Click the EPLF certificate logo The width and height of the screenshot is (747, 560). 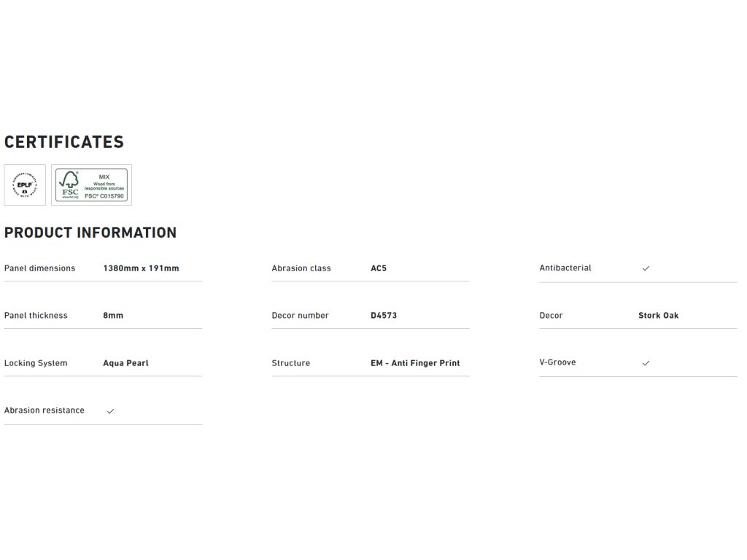click(25, 185)
